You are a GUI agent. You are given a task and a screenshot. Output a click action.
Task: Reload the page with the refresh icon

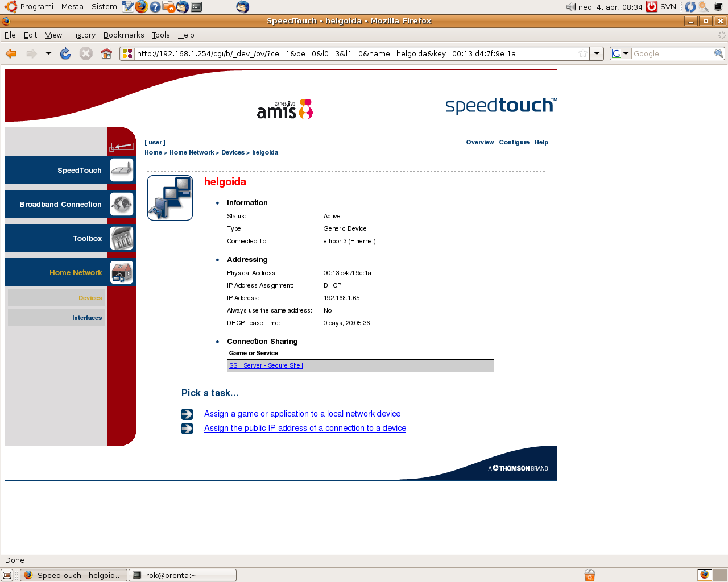click(x=65, y=53)
